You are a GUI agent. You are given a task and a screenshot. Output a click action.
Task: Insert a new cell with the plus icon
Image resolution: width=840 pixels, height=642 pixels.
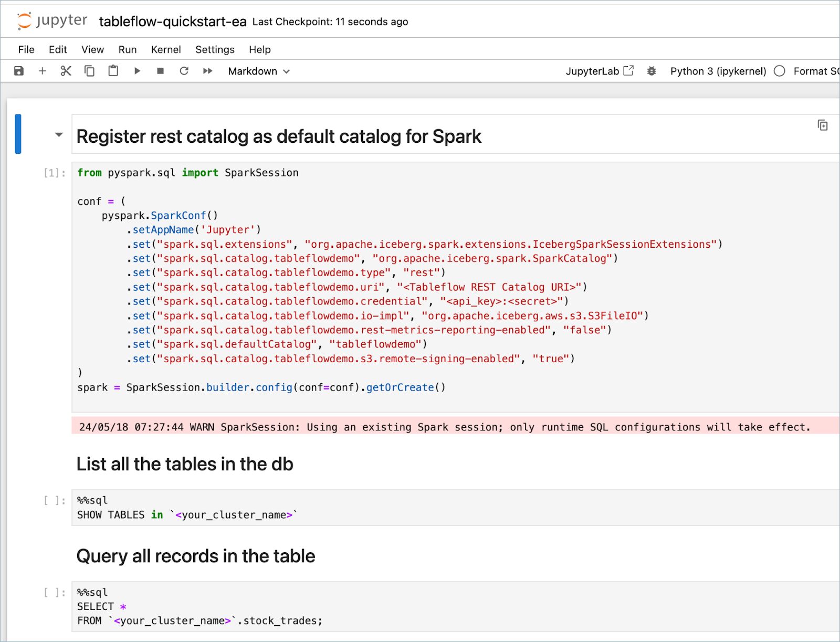point(42,71)
